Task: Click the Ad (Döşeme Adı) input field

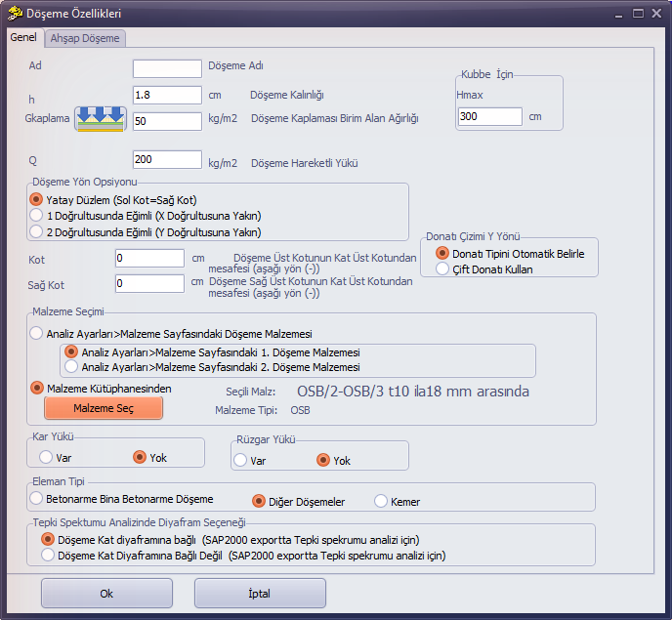Action: (x=167, y=68)
